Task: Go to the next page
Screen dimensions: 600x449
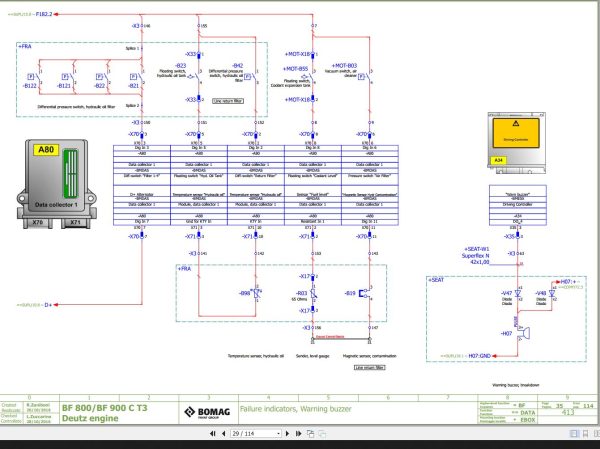Action: [x=287, y=434]
